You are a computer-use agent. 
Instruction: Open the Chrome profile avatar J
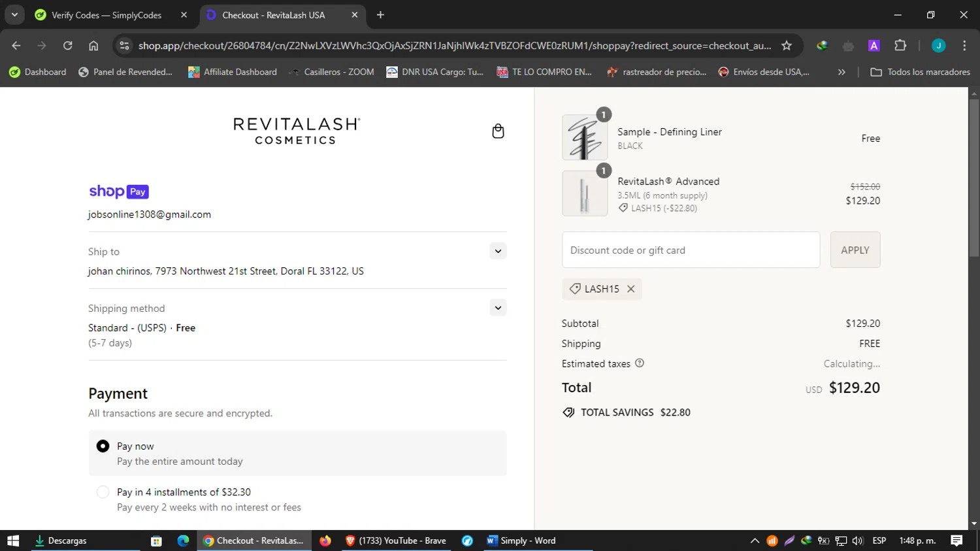point(939,46)
